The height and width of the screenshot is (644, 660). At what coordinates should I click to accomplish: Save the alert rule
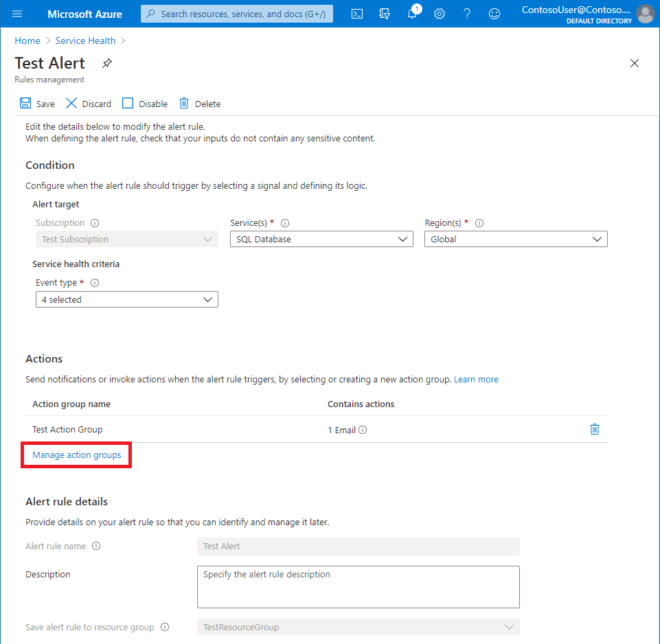point(37,103)
